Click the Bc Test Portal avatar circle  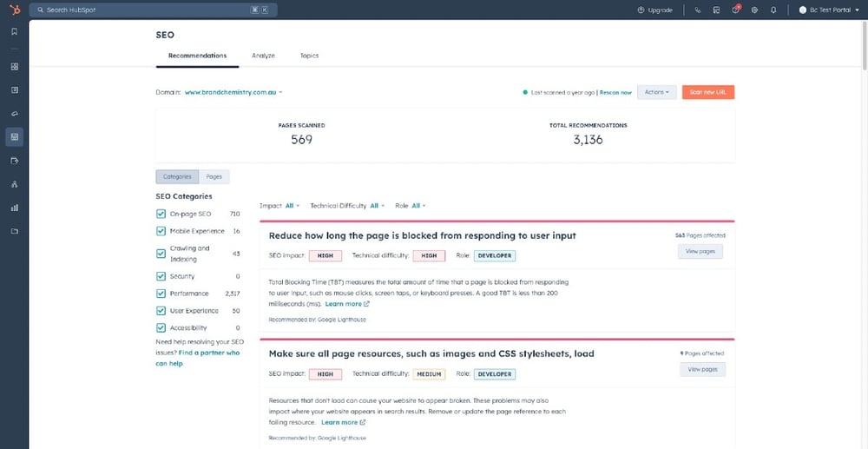click(x=803, y=10)
